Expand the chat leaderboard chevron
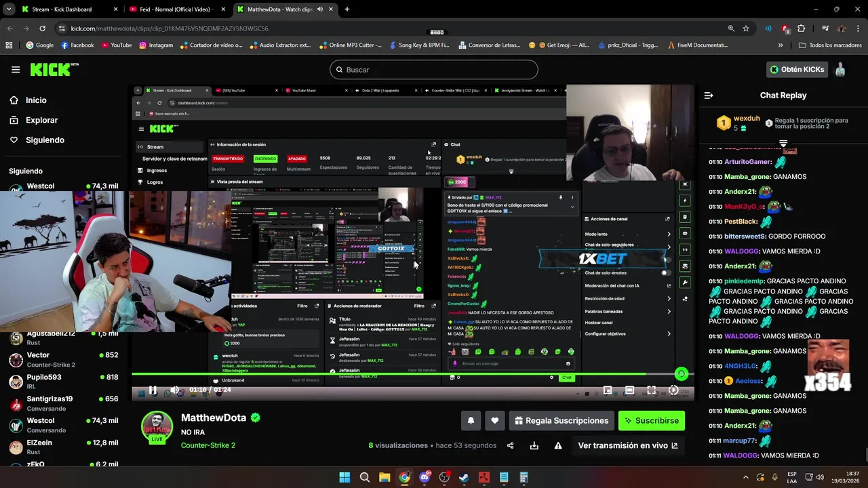868x488 pixels. tap(783, 143)
